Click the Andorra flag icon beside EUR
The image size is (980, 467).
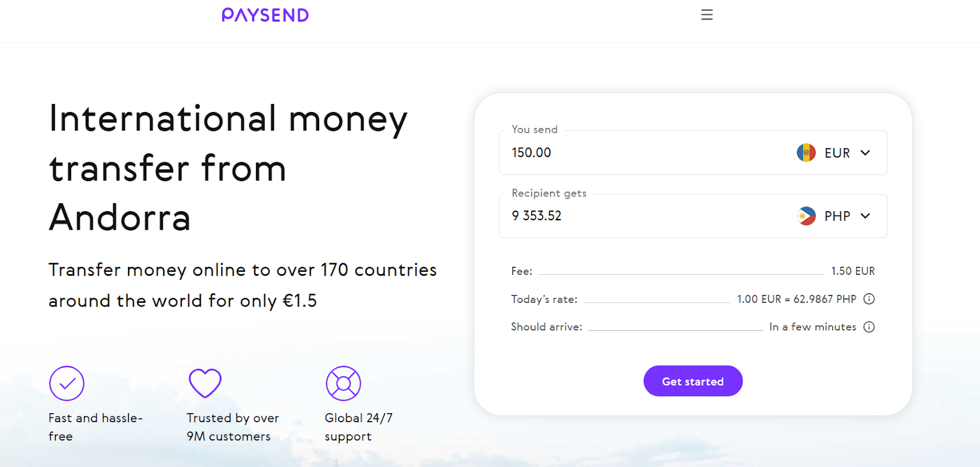point(806,152)
